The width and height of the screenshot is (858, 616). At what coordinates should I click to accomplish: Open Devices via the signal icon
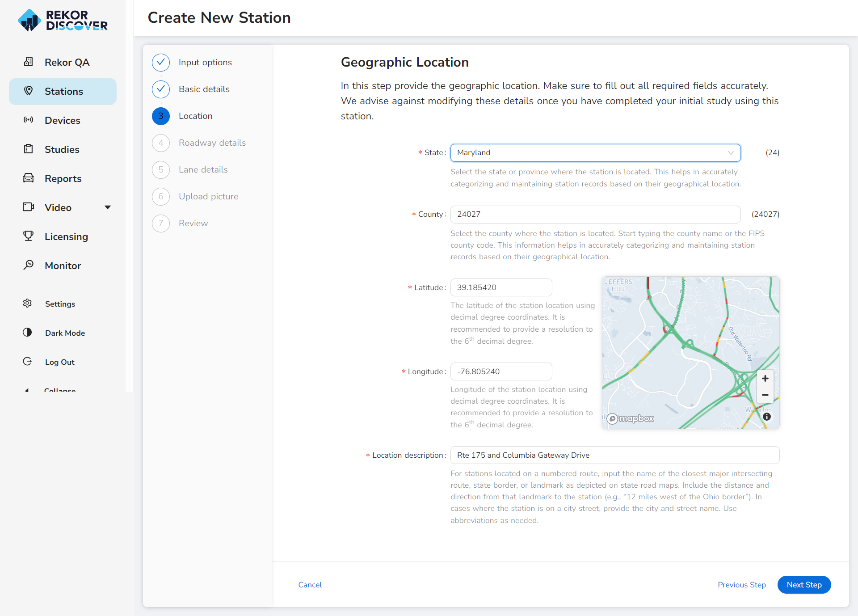tap(29, 120)
